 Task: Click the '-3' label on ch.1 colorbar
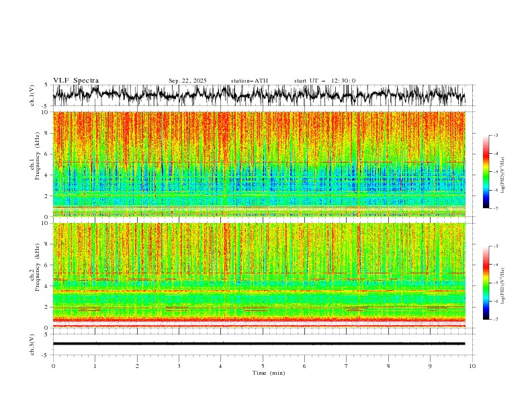pos(495,135)
